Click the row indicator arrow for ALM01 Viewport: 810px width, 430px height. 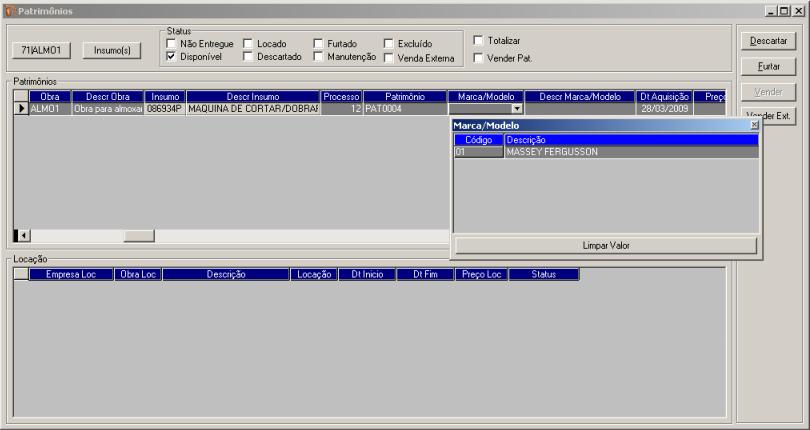(x=21, y=108)
